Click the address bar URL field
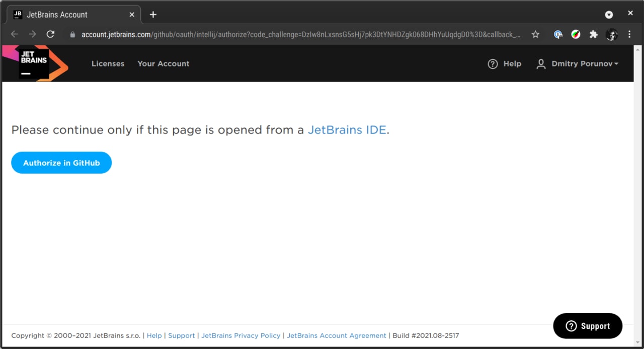This screenshot has height=349, width=644. coord(301,34)
